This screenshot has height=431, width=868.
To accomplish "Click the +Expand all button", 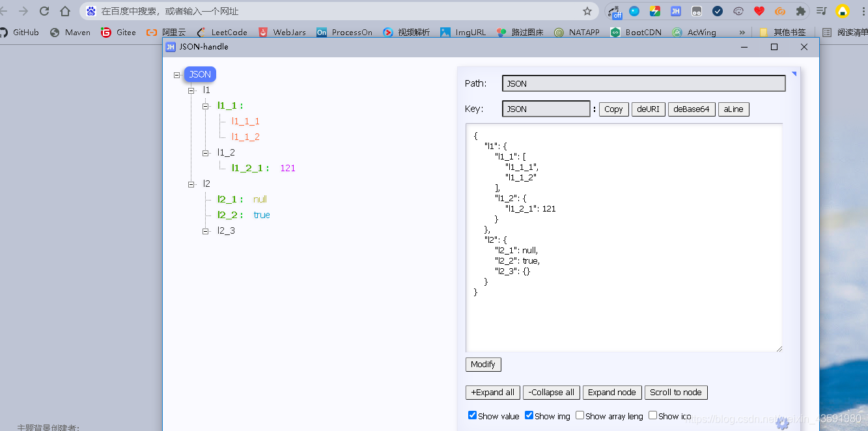I will (493, 393).
